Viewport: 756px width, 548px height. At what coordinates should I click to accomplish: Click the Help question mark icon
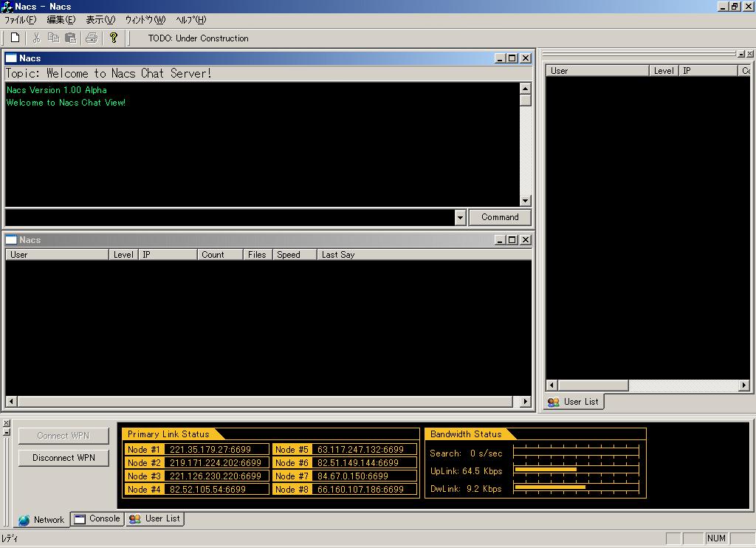tap(114, 38)
